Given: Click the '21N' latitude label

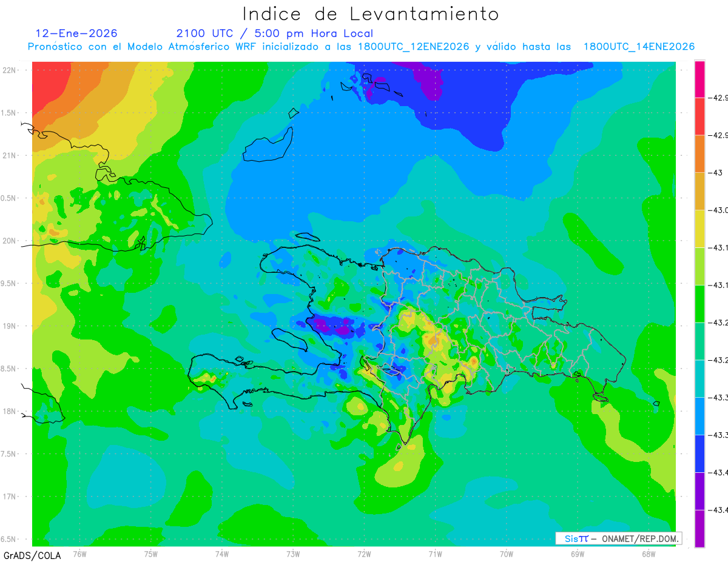Looking at the screenshot, I should [x=10, y=155].
